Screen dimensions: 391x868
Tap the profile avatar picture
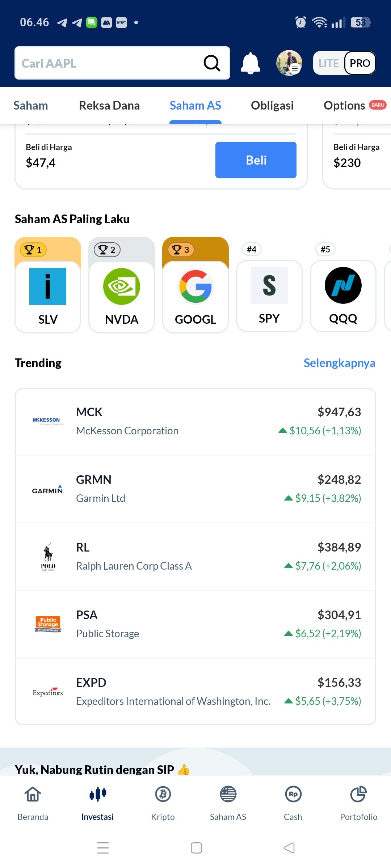pos(289,63)
